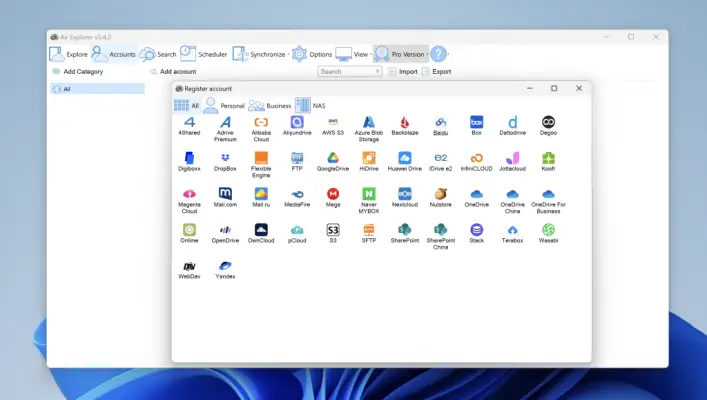
Task: Choose AWS S3 storage
Action: coord(333,126)
